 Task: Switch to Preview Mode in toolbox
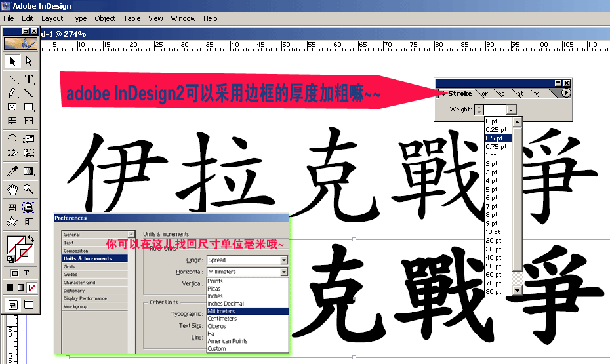pyautogui.click(x=29, y=304)
